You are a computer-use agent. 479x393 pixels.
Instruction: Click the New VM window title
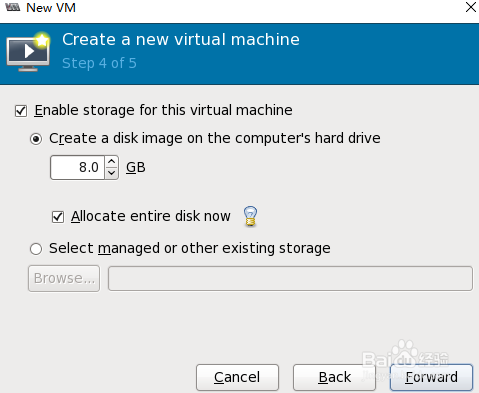click(x=51, y=7)
